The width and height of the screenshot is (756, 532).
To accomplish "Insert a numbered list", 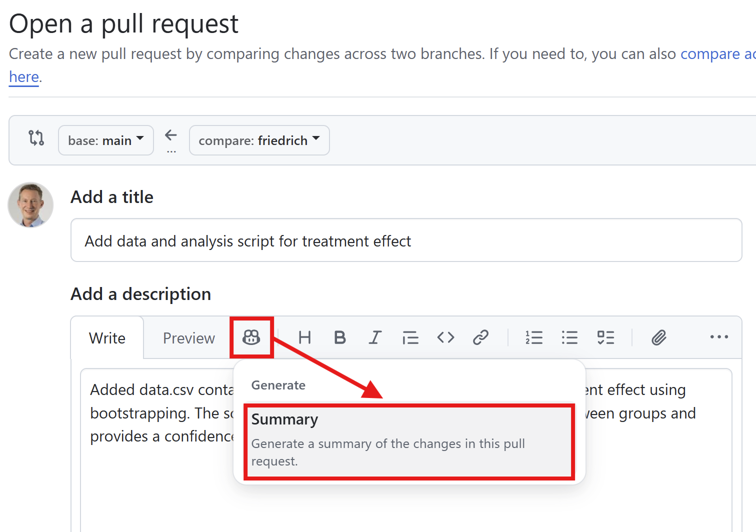I will 534,337.
